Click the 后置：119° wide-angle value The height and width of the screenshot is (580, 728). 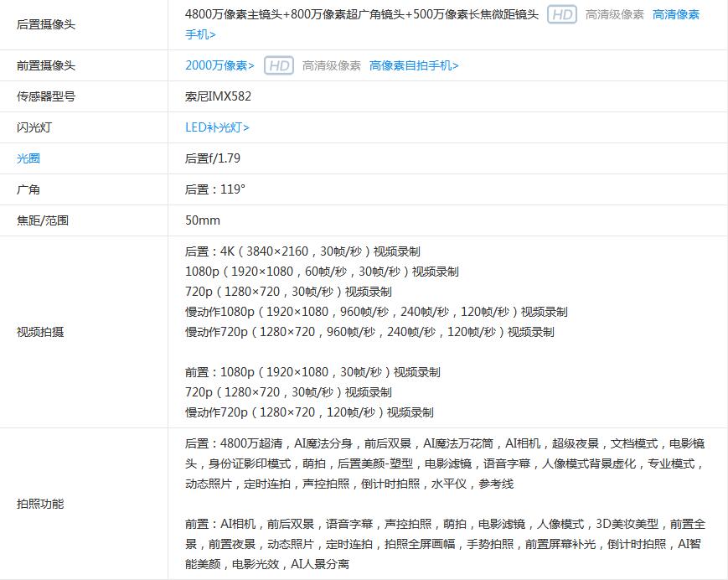[215, 189]
